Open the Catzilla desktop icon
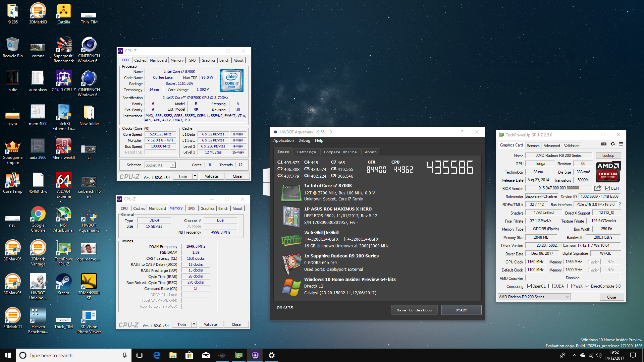Screen dimensions: 644x362 click(x=63, y=14)
